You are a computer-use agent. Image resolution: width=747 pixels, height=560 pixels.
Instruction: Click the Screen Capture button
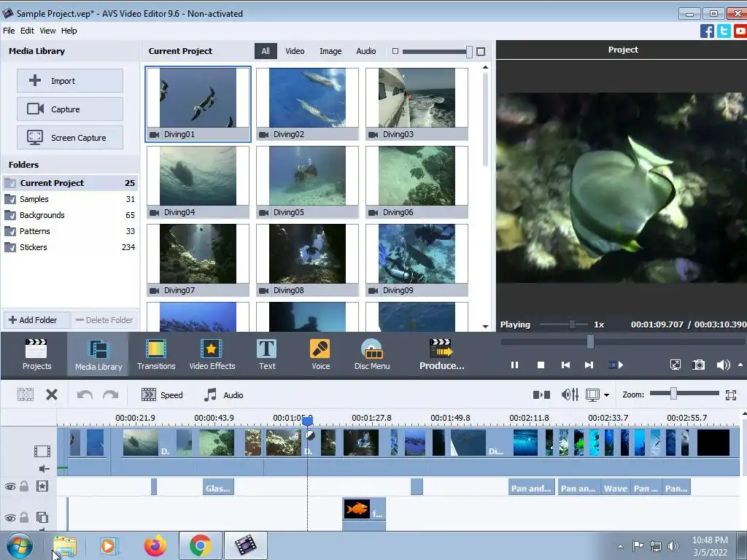coord(70,138)
